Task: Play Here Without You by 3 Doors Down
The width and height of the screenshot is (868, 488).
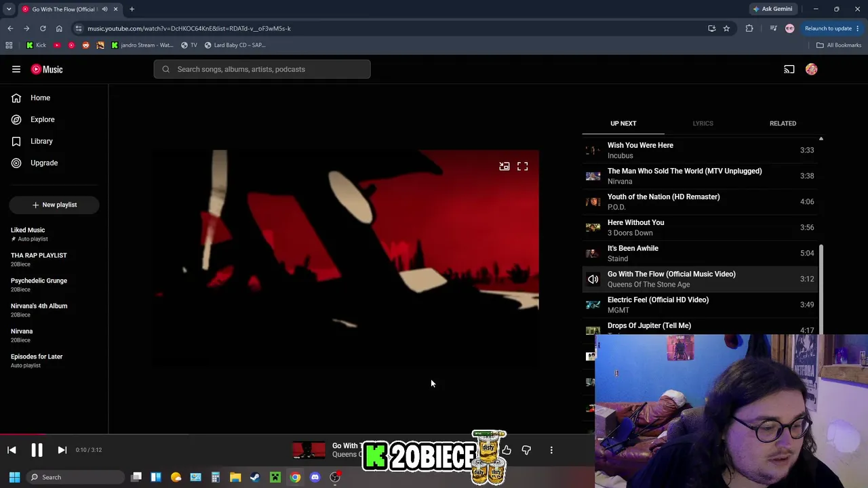Action: 700,227
